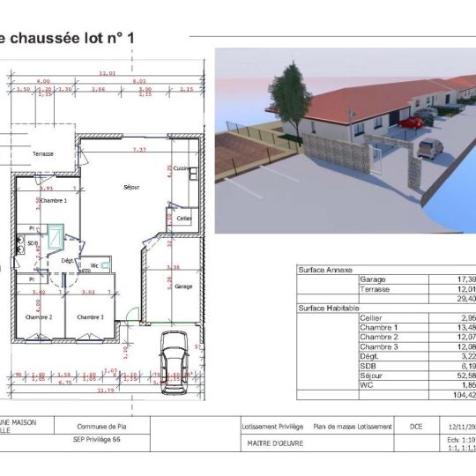Click the 3.93 dimension above Chambre 1
The width and height of the screenshot is (476, 476).
click(x=47, y=189)
